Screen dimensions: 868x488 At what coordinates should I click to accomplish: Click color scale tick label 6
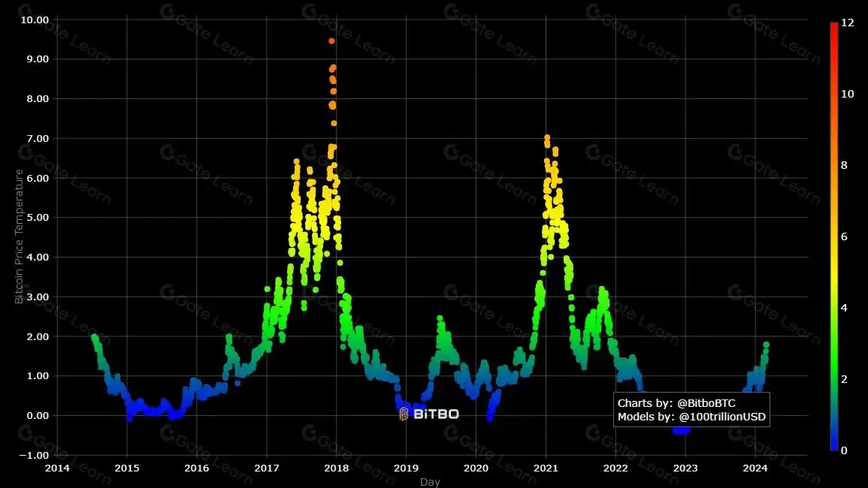(844, 236)
